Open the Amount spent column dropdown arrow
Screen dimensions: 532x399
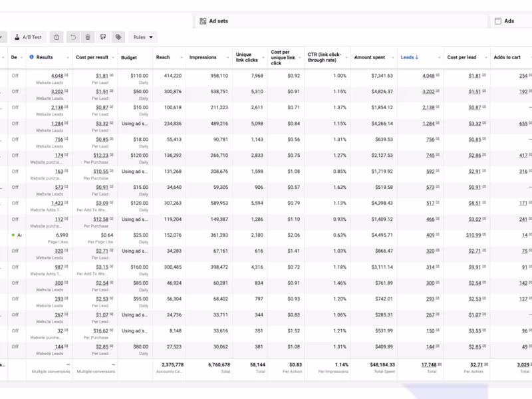point(392,58)
